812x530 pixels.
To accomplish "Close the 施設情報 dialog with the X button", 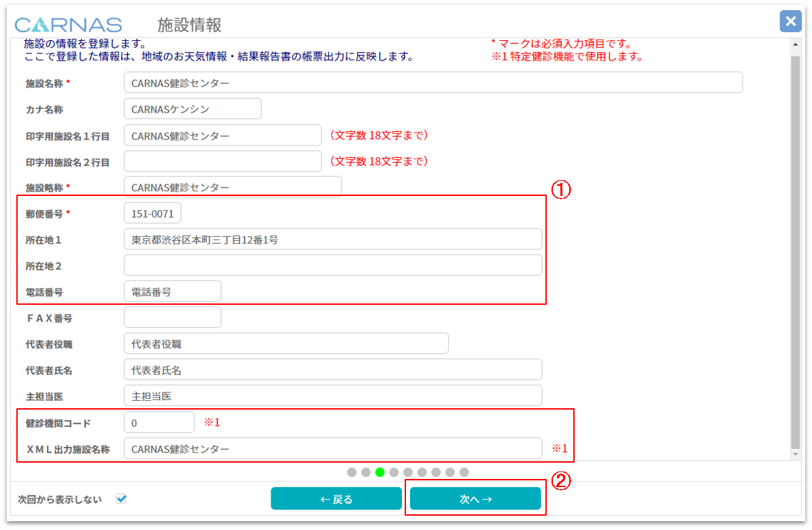I will coord(790,21).
